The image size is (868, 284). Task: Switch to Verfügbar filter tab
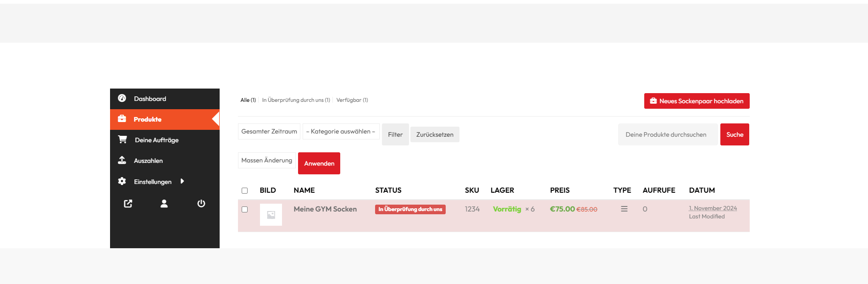click(x=352, y=100)
